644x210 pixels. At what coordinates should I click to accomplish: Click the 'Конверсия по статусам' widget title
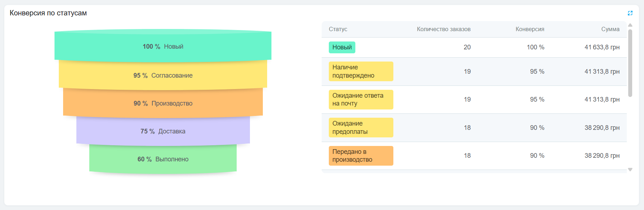[48, 13]
